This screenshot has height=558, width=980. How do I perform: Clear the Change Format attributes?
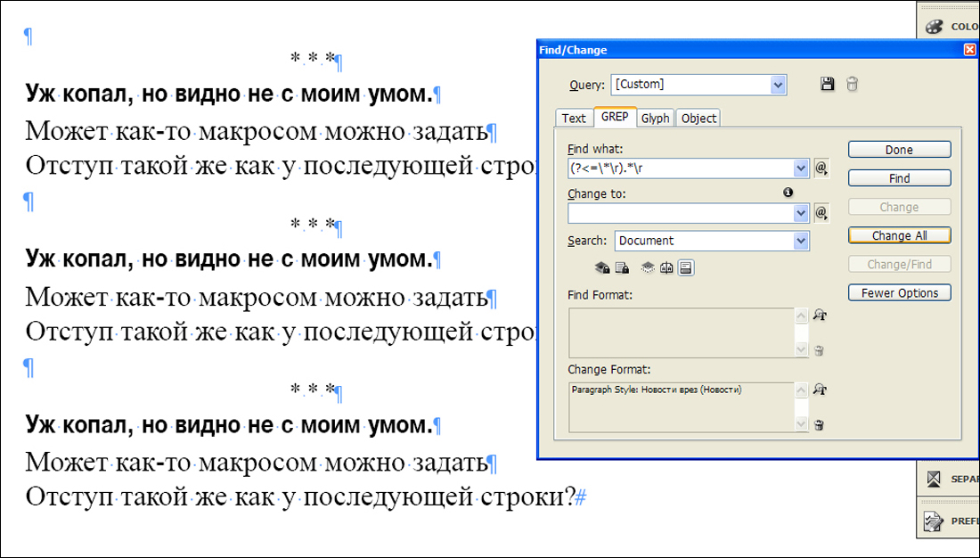point(819,425)
